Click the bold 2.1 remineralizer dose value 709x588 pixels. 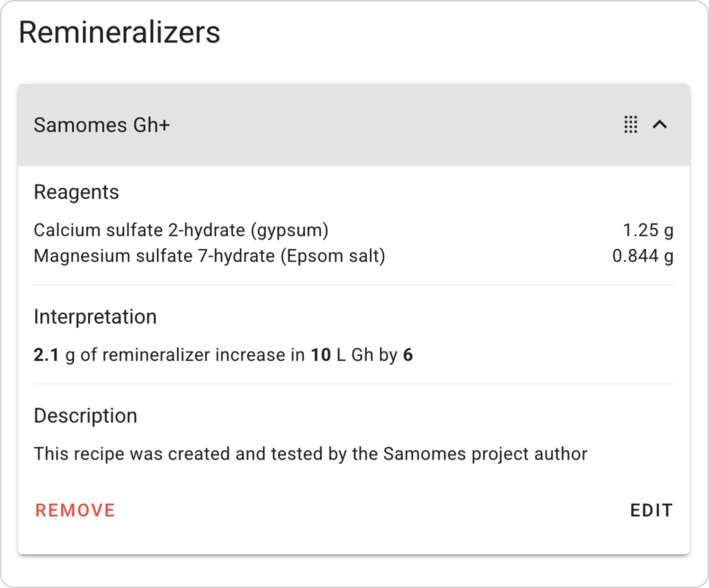pyautogui.click(x=46, y=355)
